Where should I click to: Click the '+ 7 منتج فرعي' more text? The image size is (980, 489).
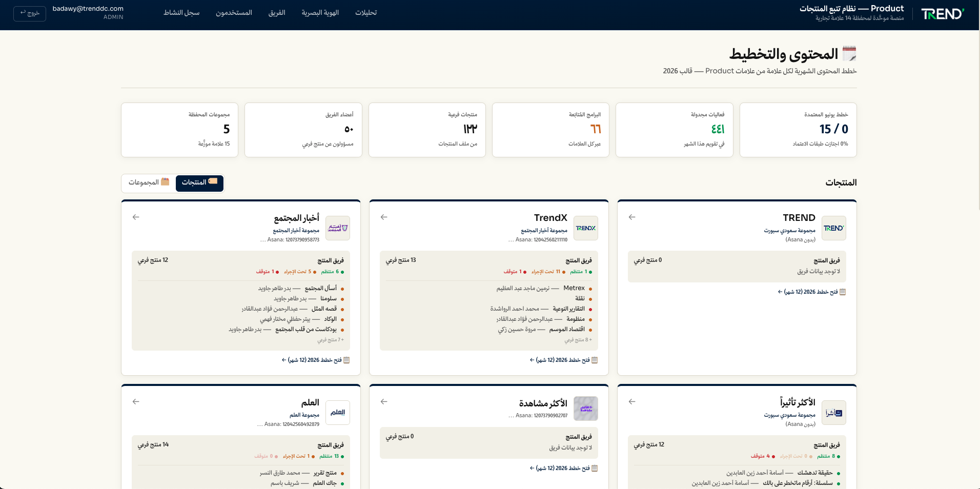[x=331, y=340]
